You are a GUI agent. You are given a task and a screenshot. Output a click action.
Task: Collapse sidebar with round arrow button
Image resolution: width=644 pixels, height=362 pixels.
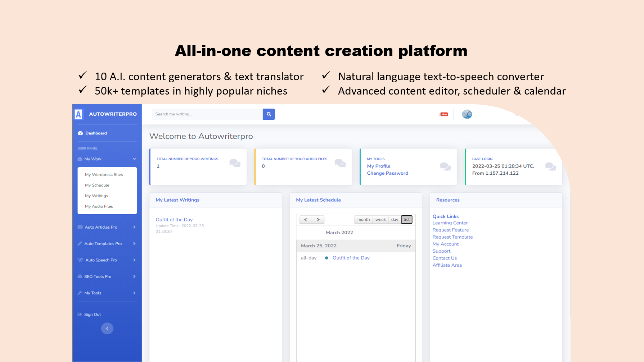pos(107,329)
